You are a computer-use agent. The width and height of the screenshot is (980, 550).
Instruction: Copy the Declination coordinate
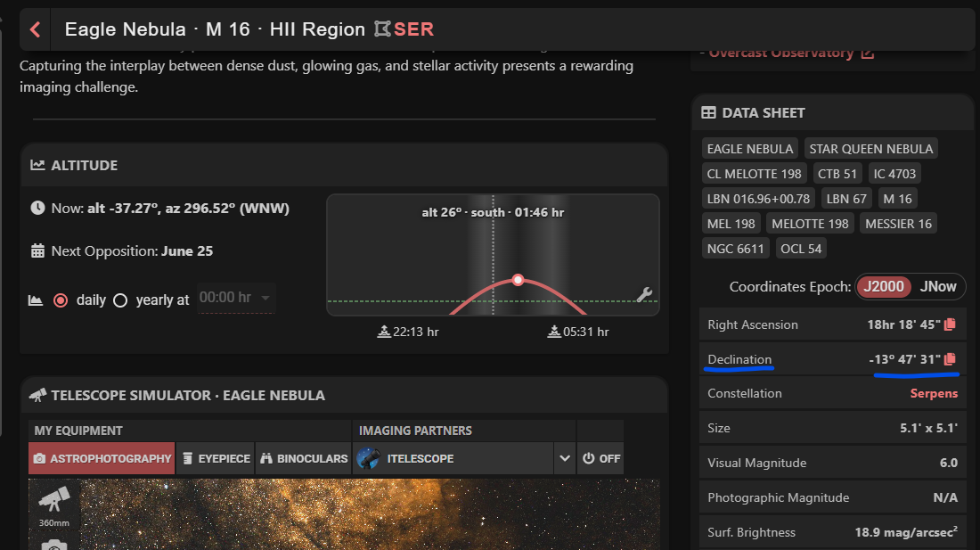tap(950, 359)
